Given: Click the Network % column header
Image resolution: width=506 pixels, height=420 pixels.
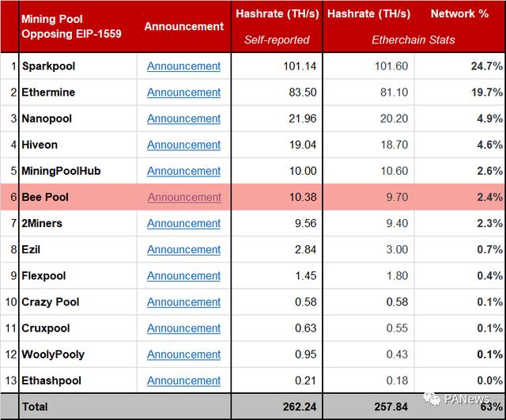Looking at the screenshot, I should pos(459,14).
